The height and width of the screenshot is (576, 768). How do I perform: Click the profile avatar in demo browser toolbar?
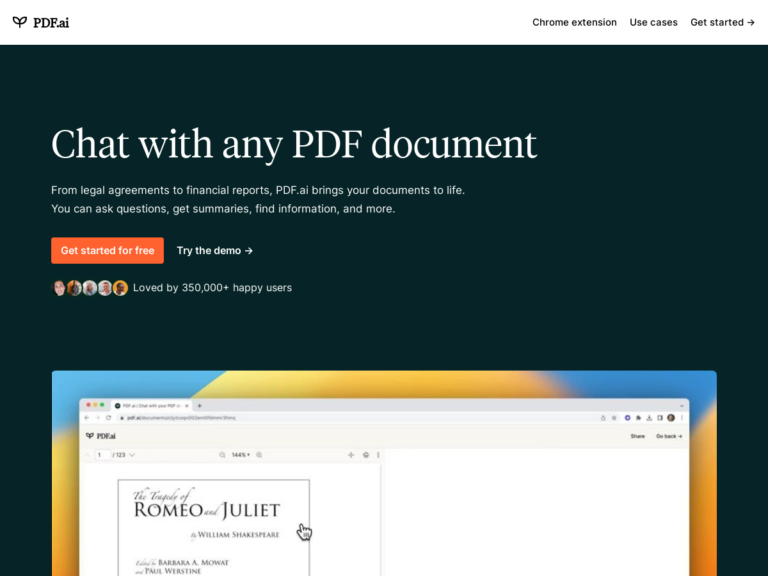click(x=671, y=418)
